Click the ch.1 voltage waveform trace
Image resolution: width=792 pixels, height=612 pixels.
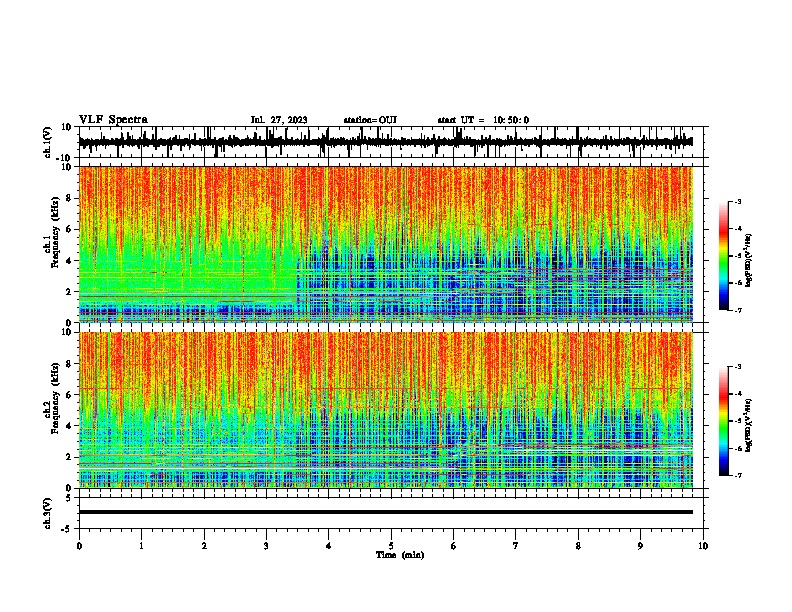point(386,142)
